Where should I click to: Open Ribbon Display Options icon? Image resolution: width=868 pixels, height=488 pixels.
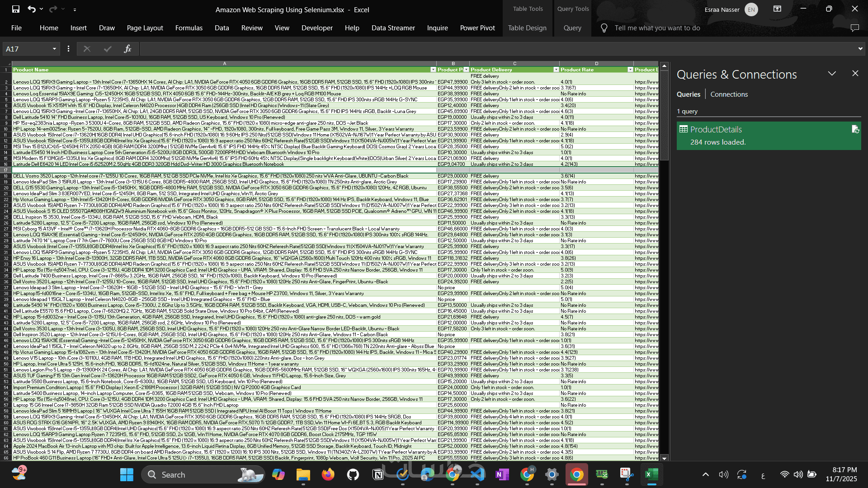[777, 9]
